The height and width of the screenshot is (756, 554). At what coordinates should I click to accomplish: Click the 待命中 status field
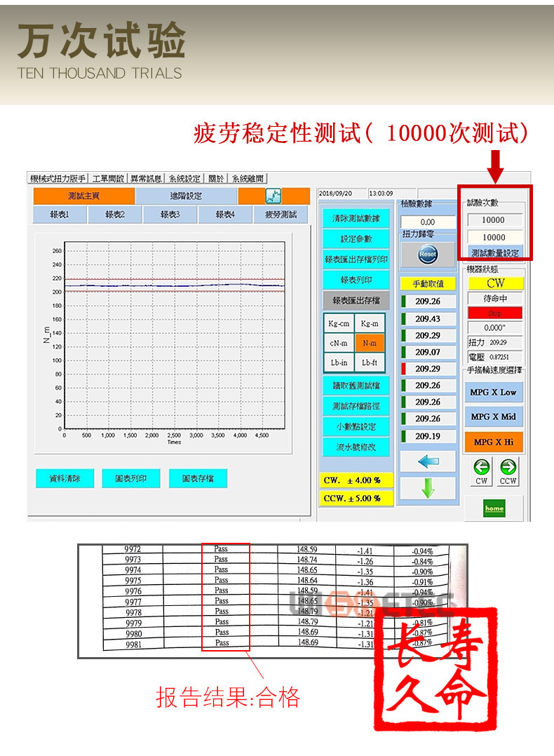click(494, 299)
